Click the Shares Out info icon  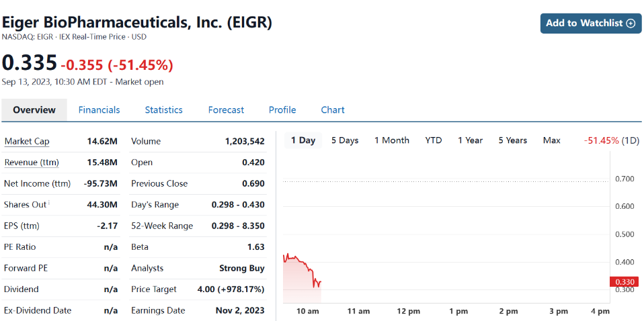[x=49, y=203]
